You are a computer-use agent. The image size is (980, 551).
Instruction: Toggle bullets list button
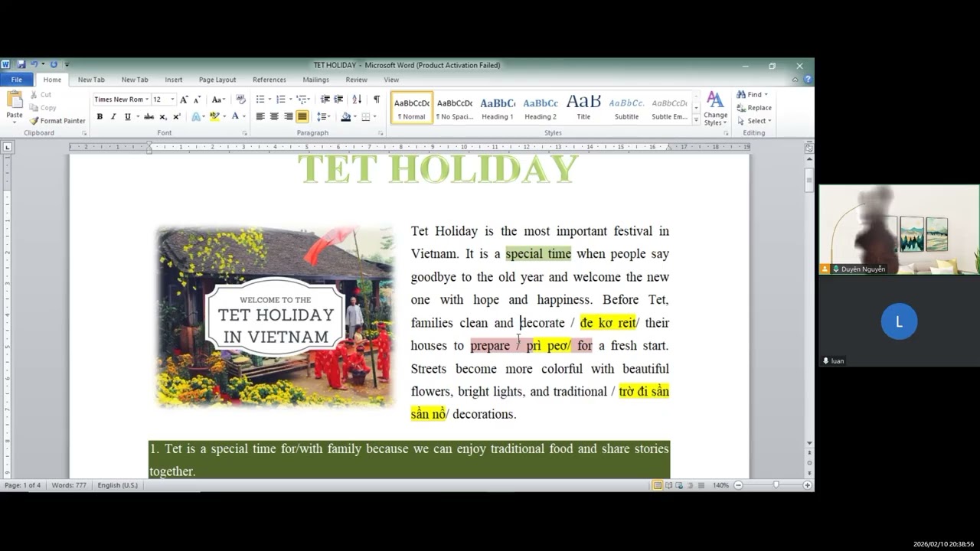260,99
